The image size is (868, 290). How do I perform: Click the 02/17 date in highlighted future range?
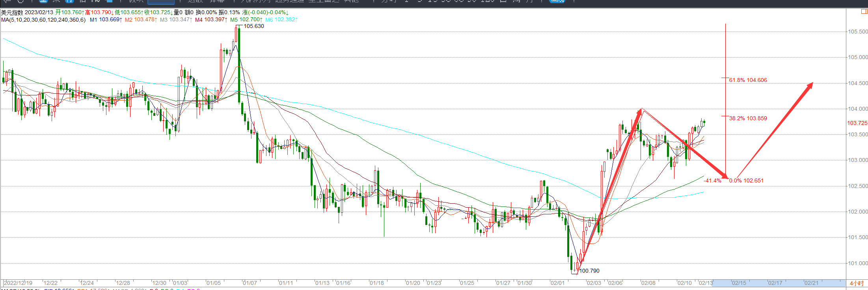(775, 283)
